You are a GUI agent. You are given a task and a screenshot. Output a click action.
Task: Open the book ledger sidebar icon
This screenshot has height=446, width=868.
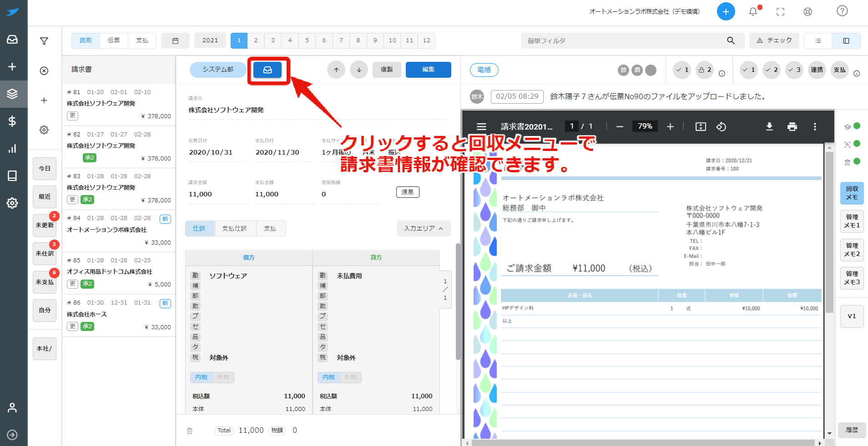coord(12,175)
